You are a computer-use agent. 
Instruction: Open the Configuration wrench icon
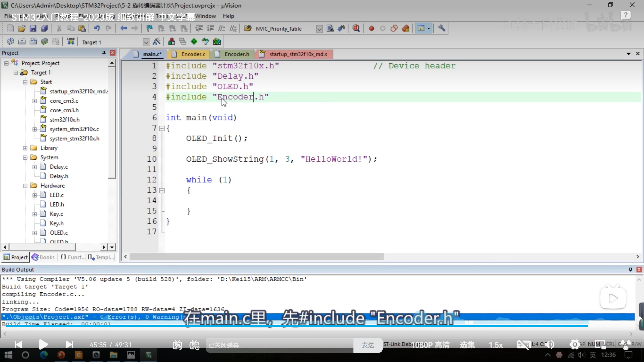tap(442, 28)
